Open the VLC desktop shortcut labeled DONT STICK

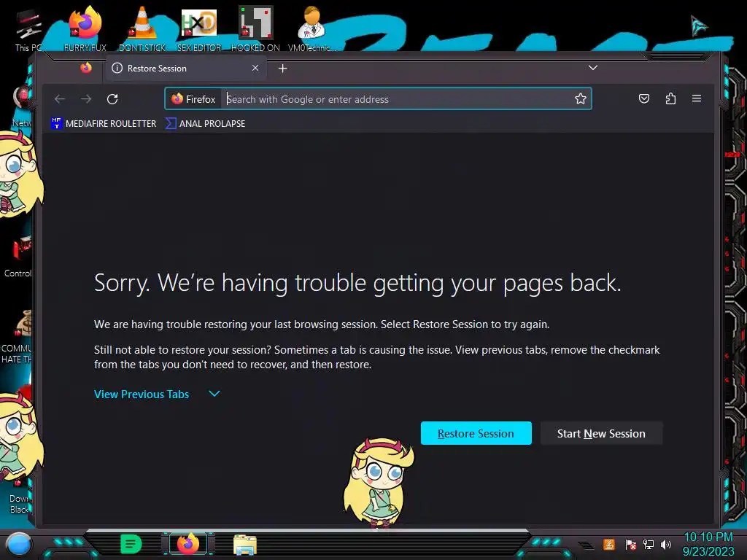click(142, 28)
